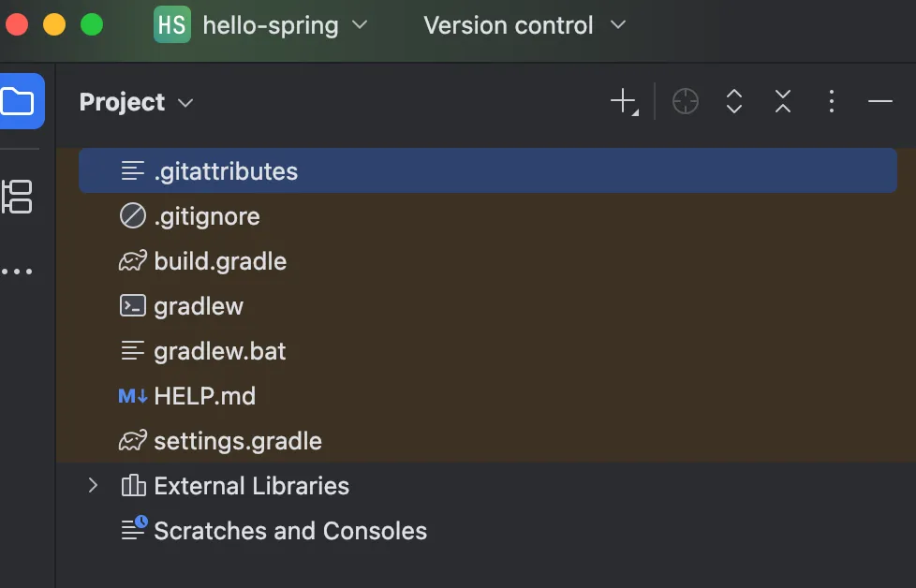
Task: Show more tool windows via ellipsis
Action: pyautogui.click(x=17, y=272)
